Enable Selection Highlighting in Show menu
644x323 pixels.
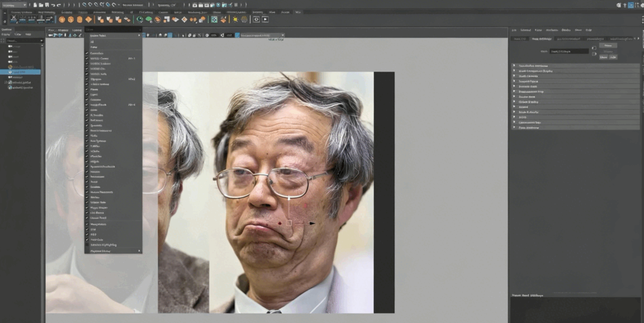pyautogui.click(x=113, y=244)
